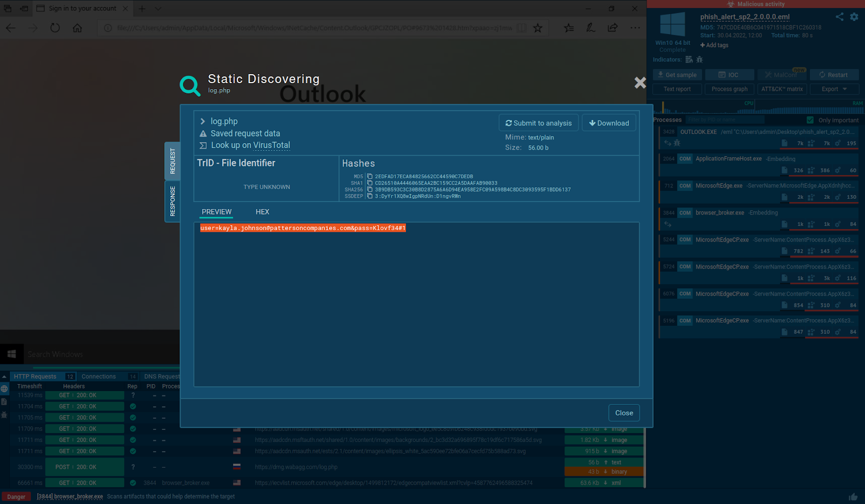
Task: Click the Danger badge in the status bar
Action: (16, 496)
